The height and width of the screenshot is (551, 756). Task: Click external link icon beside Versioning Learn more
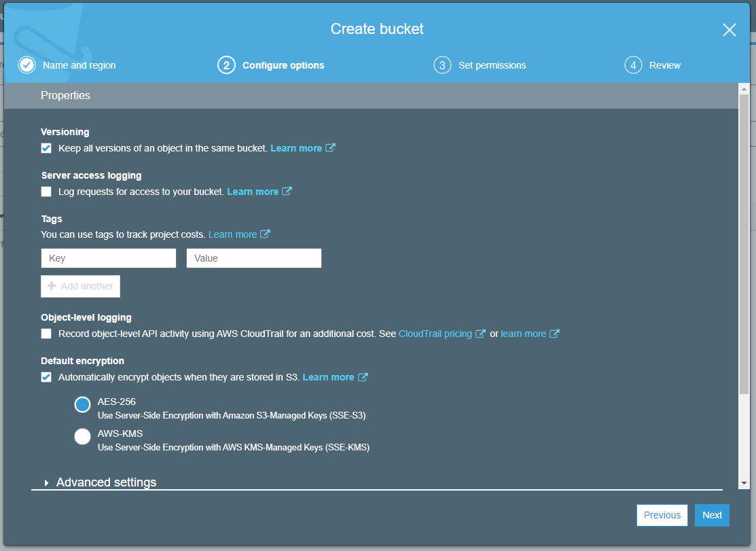(x=330, y=147)
